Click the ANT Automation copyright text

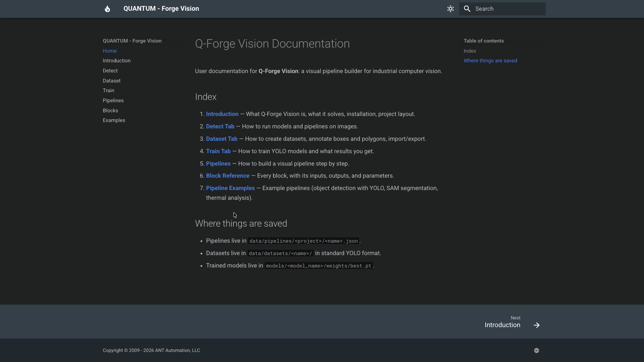coord(151,351)
